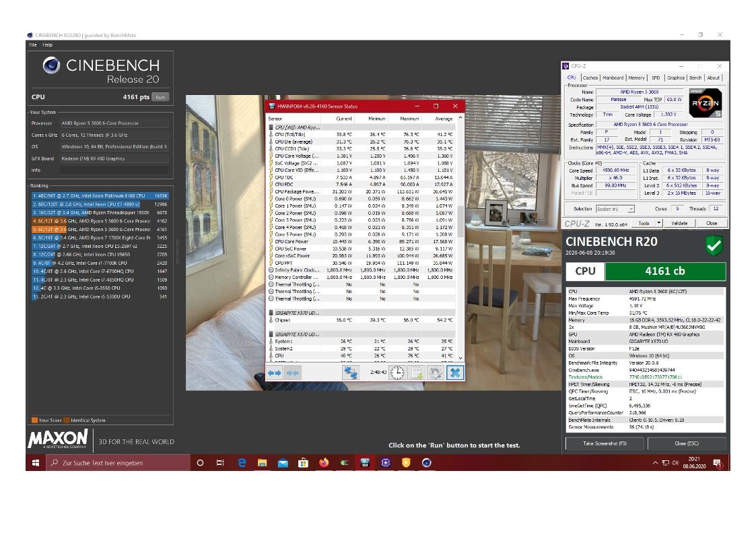
Task: Click the blue X button in HWiNFO toolbar
Action: tap(454, 373)
